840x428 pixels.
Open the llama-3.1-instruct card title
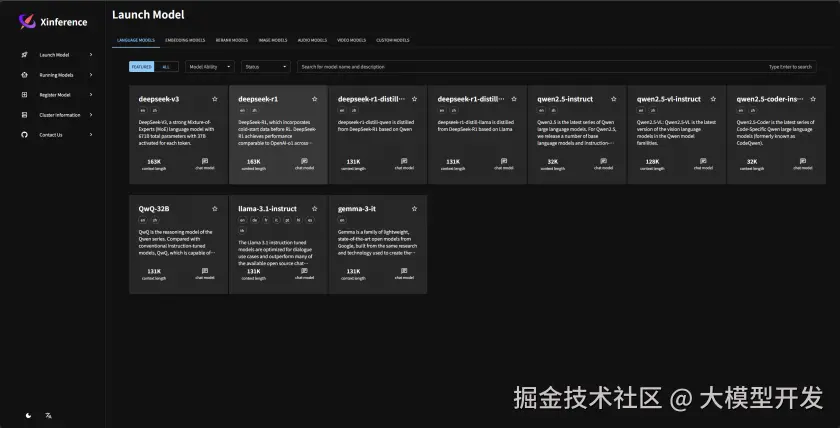point(267,209)
